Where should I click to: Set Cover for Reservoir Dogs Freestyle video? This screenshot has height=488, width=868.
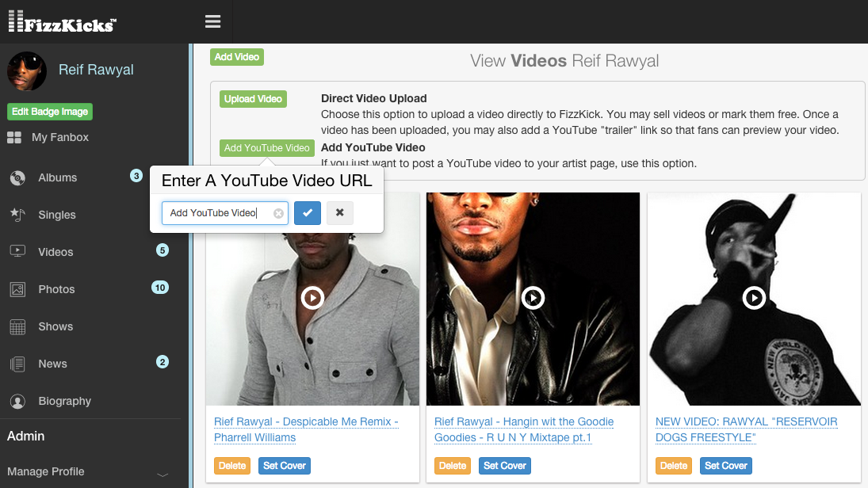(x=726, y=466)
